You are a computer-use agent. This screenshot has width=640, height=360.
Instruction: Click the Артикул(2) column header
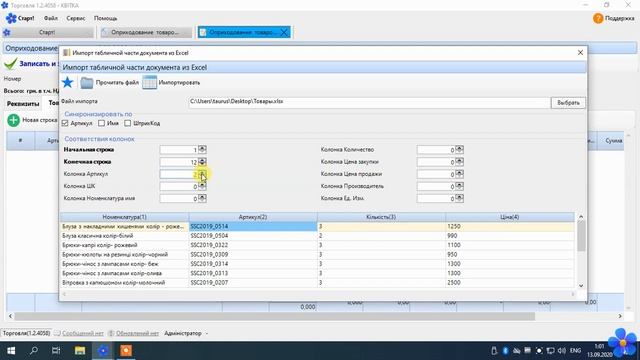(253, 217)
